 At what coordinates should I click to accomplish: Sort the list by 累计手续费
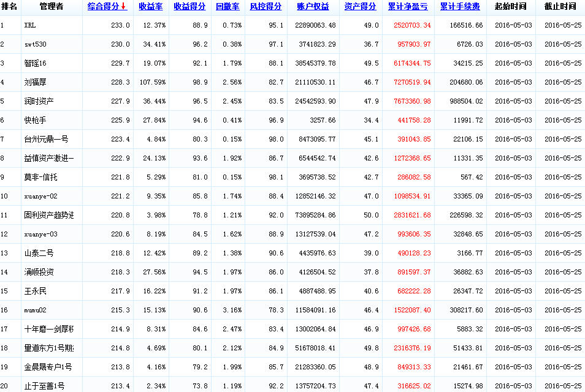[460, 6]
